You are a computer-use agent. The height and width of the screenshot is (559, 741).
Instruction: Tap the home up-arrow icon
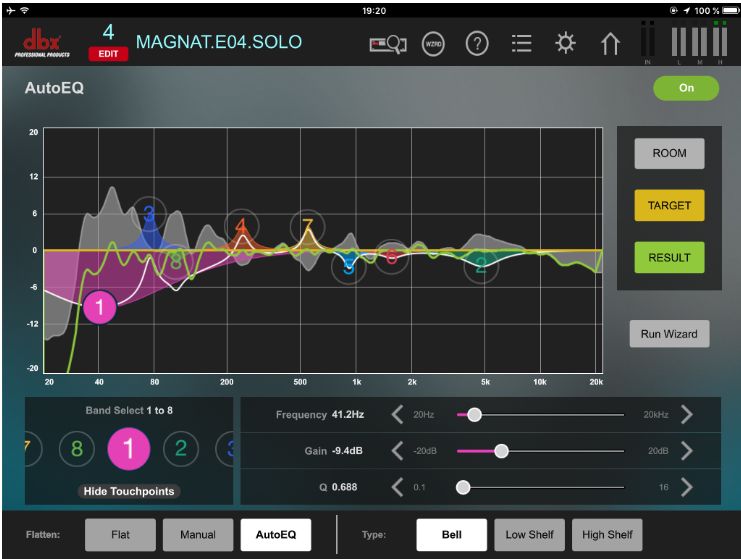[610, 43]
